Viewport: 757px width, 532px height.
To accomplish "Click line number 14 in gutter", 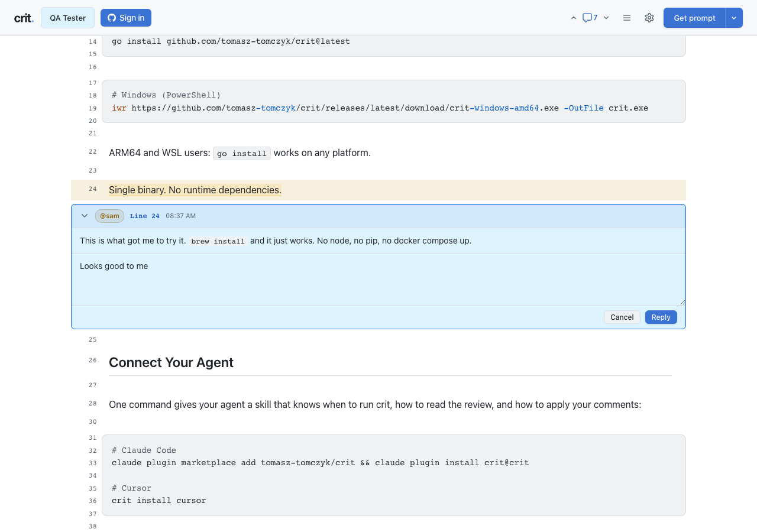I will [93, 41].
